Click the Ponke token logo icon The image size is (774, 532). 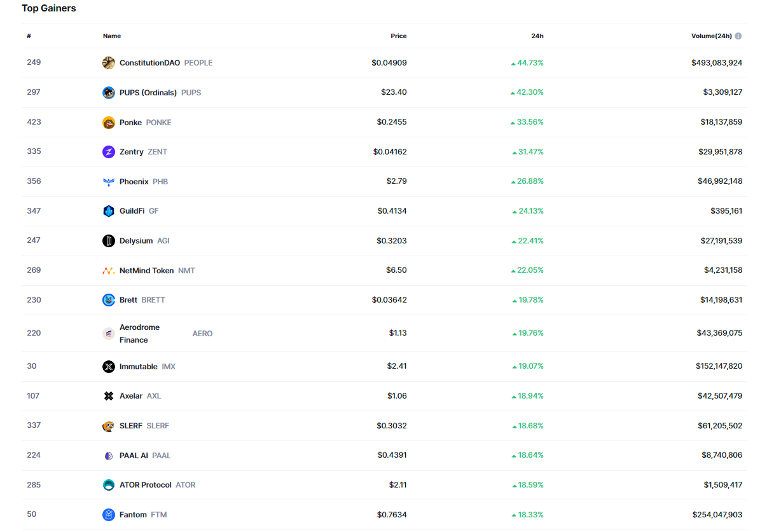tap(109, 123)
